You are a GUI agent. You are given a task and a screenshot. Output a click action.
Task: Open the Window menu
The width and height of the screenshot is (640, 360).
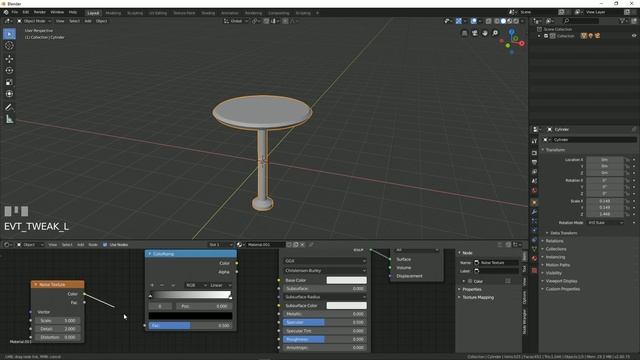[57, 13]
